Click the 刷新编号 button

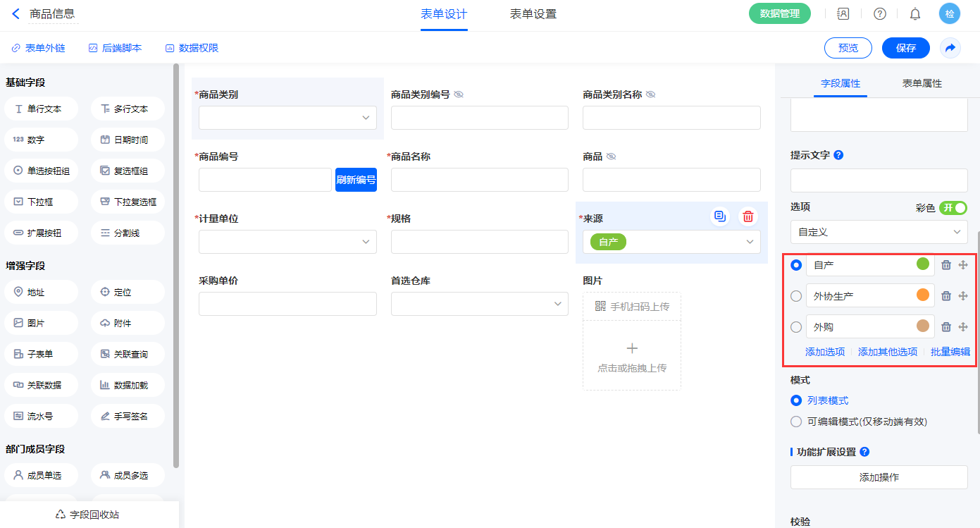point(356,180)
